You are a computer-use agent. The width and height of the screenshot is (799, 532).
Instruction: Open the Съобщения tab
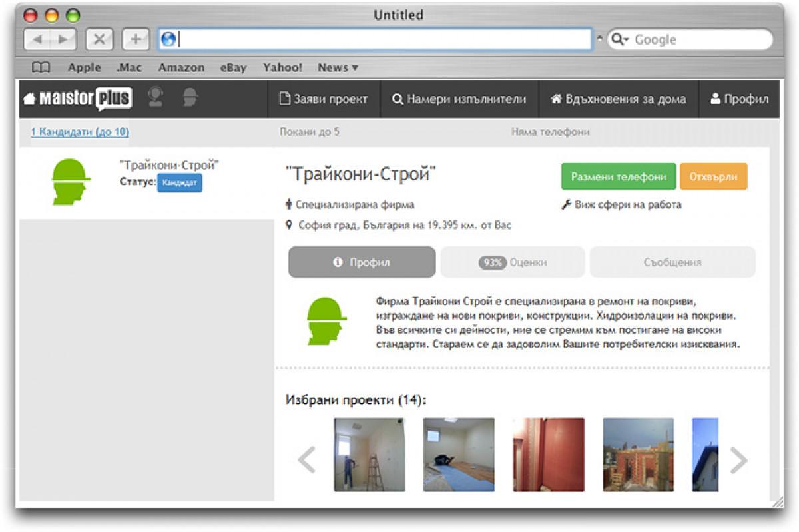(672, 262)
